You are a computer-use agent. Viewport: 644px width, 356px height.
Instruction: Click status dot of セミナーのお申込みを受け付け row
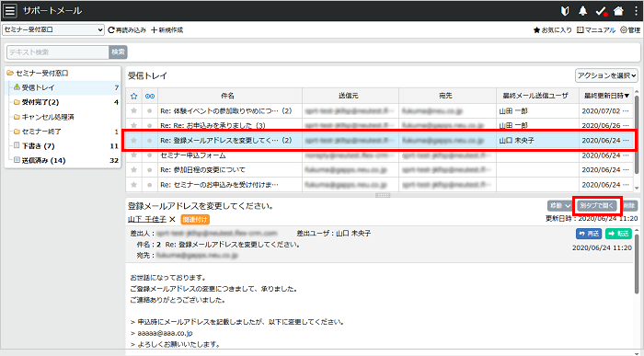[149, 185]
